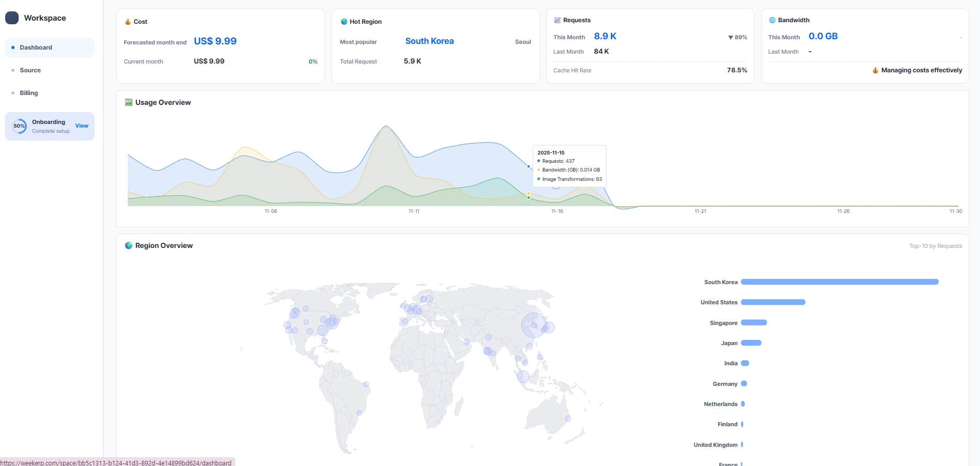Click the Seoul label on the Hot Region card
The width and height of the screenshot is (980, 466).
click(523, 42)
